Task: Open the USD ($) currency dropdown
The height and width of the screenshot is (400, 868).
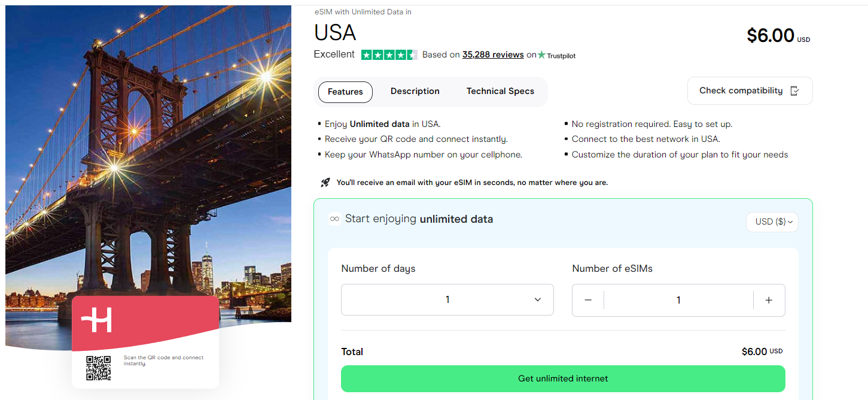Action: (772, 222)
